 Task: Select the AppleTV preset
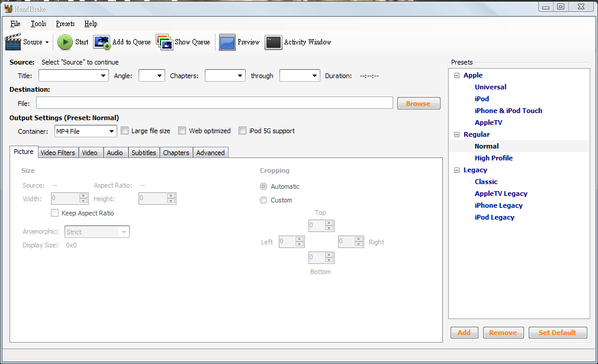pos(488,123)
